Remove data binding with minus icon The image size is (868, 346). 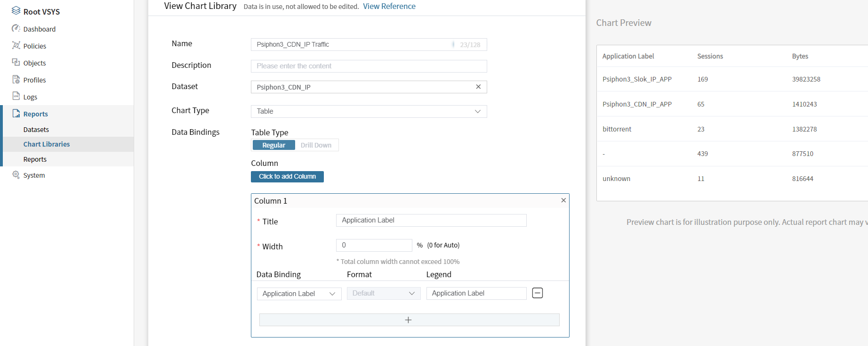[537, 293]
